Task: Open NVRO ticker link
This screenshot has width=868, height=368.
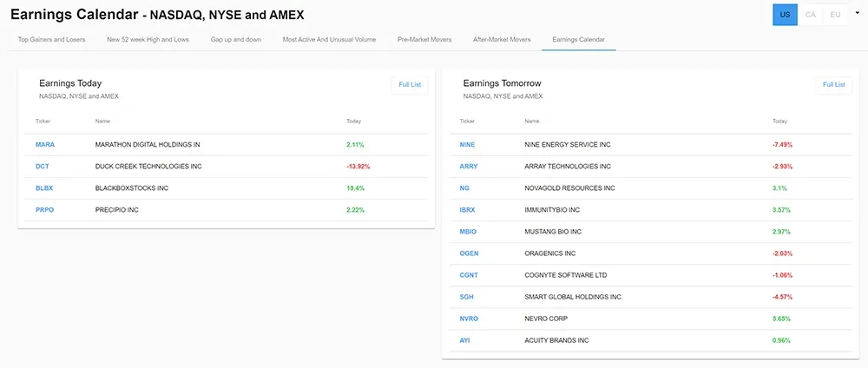Action: pos(469,319)
